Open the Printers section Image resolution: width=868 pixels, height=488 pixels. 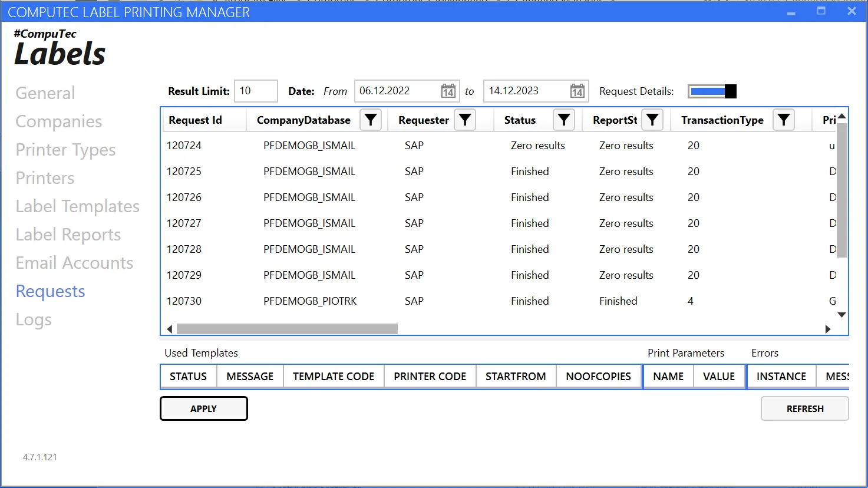click(45, 178)
